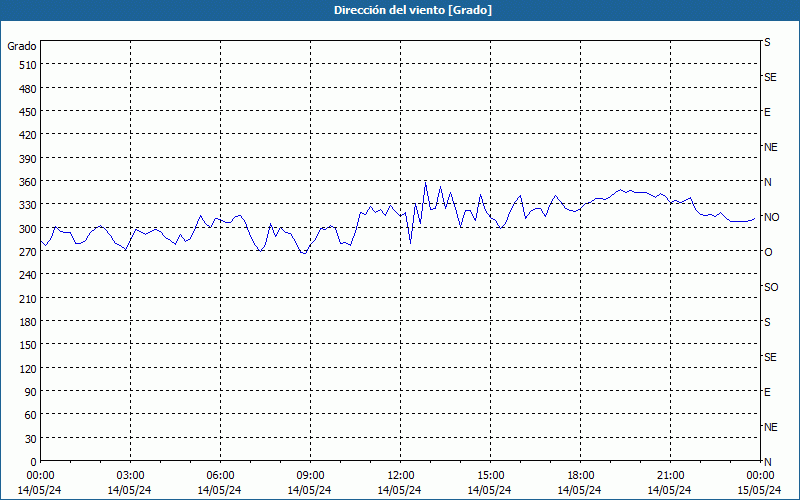Click the 00:00 label above 14/05/24
The height and width of the screenshot is (500, 800).
click(40, 476)
